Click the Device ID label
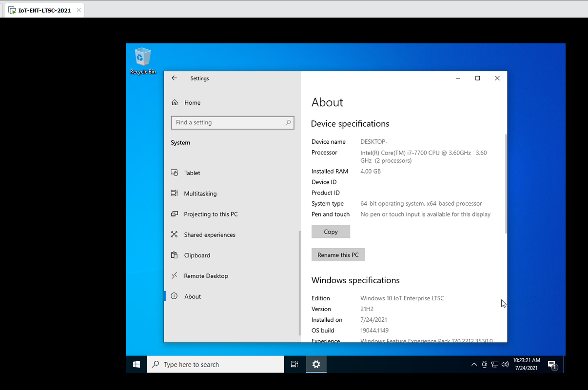The image size is (588, 390). tap(324, 182)
